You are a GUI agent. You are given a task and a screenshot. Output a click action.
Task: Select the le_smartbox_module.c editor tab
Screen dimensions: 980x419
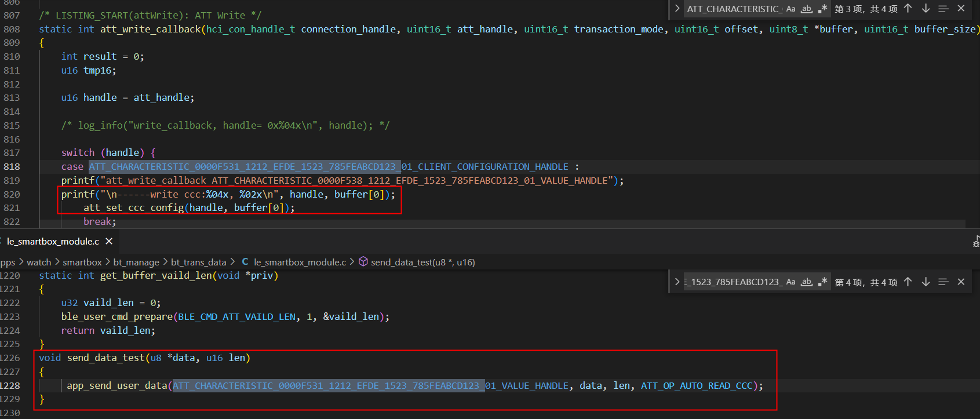pos(53,241)
